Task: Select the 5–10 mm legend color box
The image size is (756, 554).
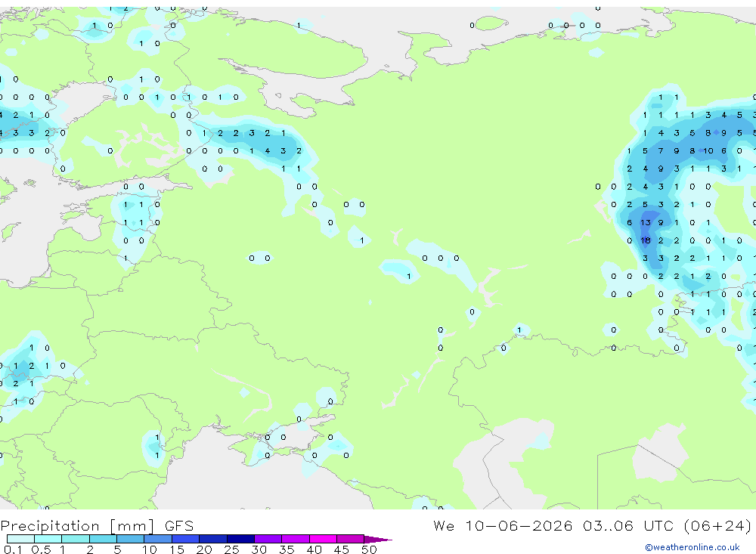Action: (131, 539)
